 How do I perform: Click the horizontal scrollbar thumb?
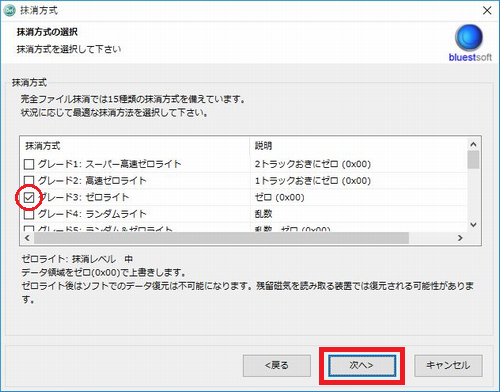pos(221,238)
